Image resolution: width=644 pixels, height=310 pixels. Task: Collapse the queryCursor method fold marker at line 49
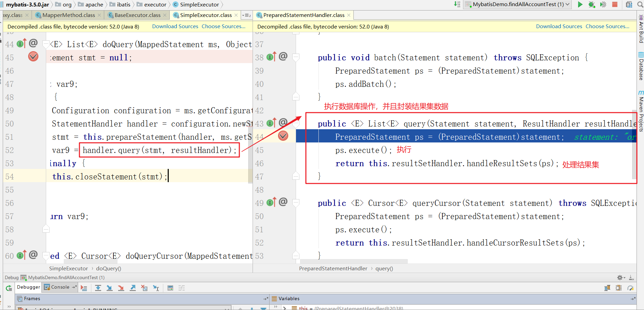click(x=296, y=203)
